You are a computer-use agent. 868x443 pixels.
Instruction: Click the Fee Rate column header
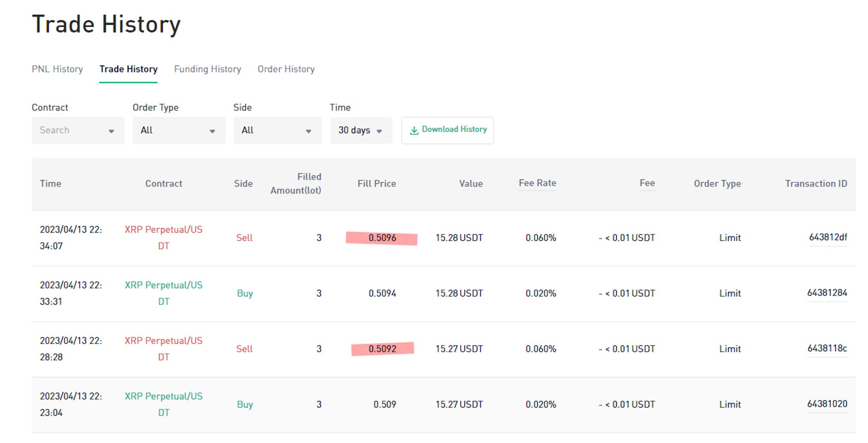[x=538, y=183]
